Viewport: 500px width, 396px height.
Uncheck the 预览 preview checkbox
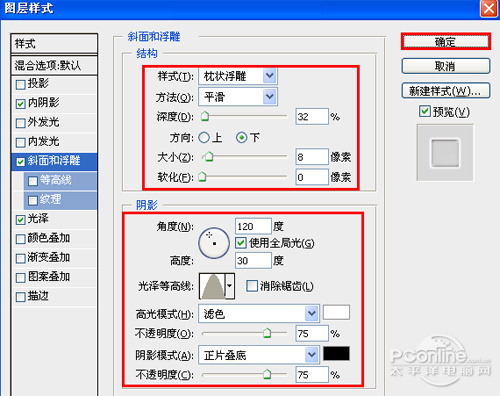424,111
